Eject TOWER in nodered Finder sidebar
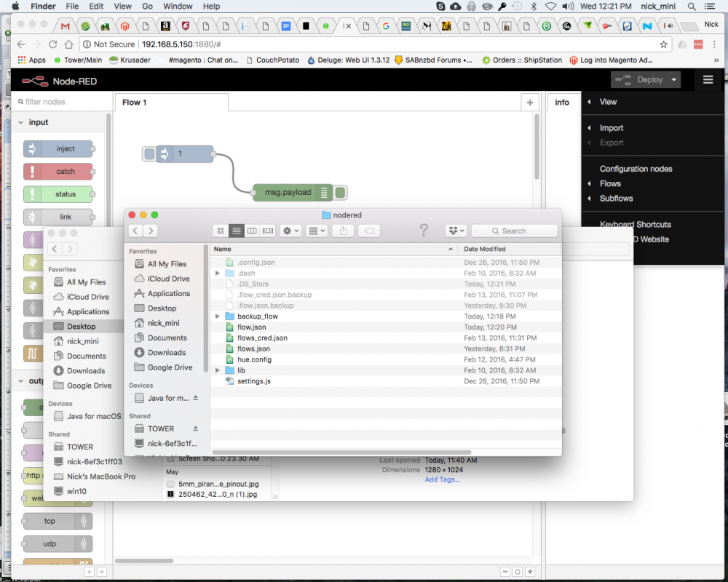The height and width of the screenshot is (582, 728). coord(195,428)
